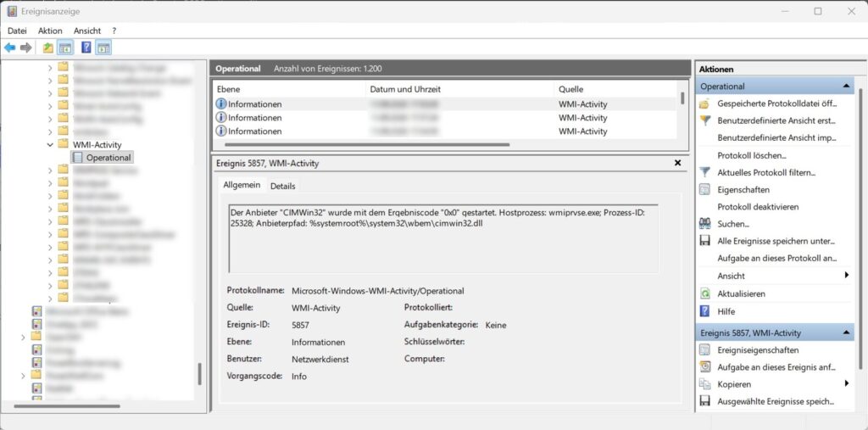Viewport: 868px width, 430px height.
Task: Open the Datei menu
Action: pos(17,31)
